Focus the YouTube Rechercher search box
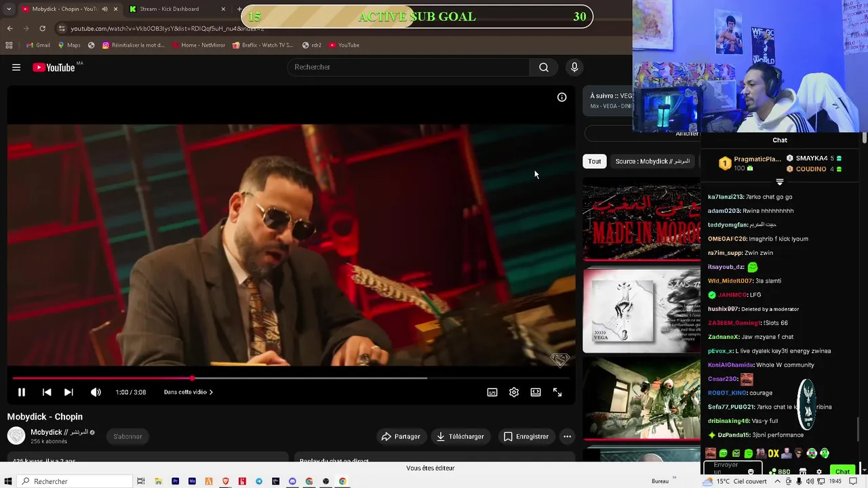 pos(408,67)
